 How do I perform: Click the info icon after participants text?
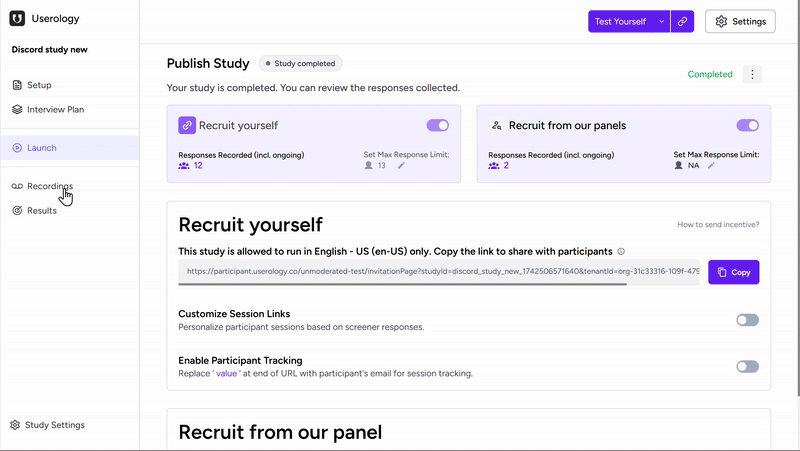tap(621, 252)
